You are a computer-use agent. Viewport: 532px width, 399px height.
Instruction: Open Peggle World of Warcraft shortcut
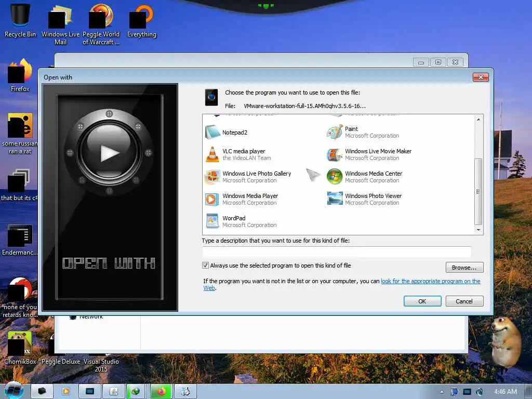point(101,24)
